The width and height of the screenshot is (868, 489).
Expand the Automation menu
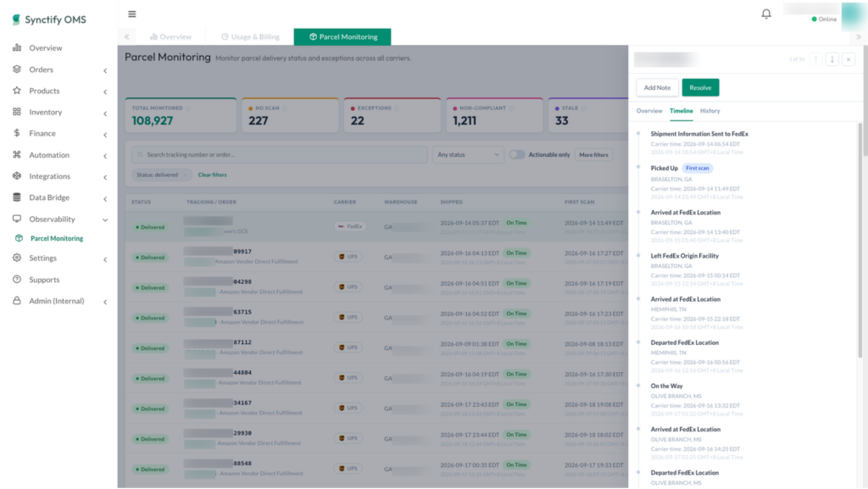click(105, 156)
